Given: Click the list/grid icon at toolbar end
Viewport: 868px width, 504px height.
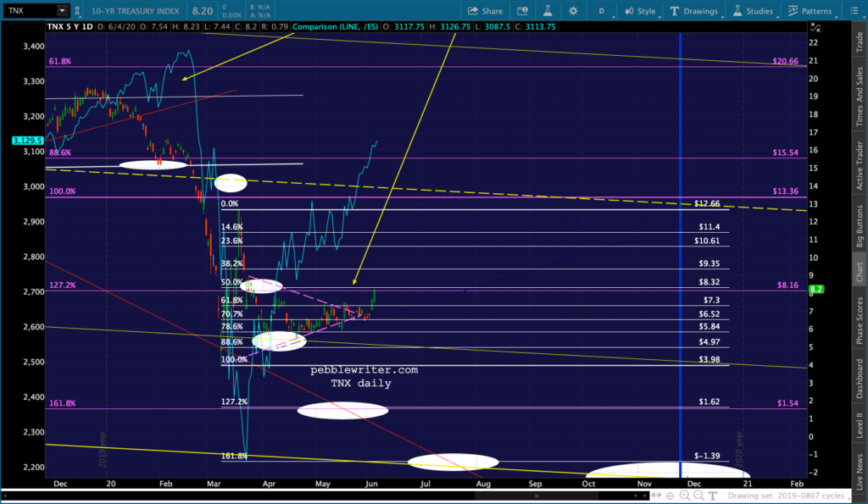Looking at the screenshot, I should (x=854, y=10).
